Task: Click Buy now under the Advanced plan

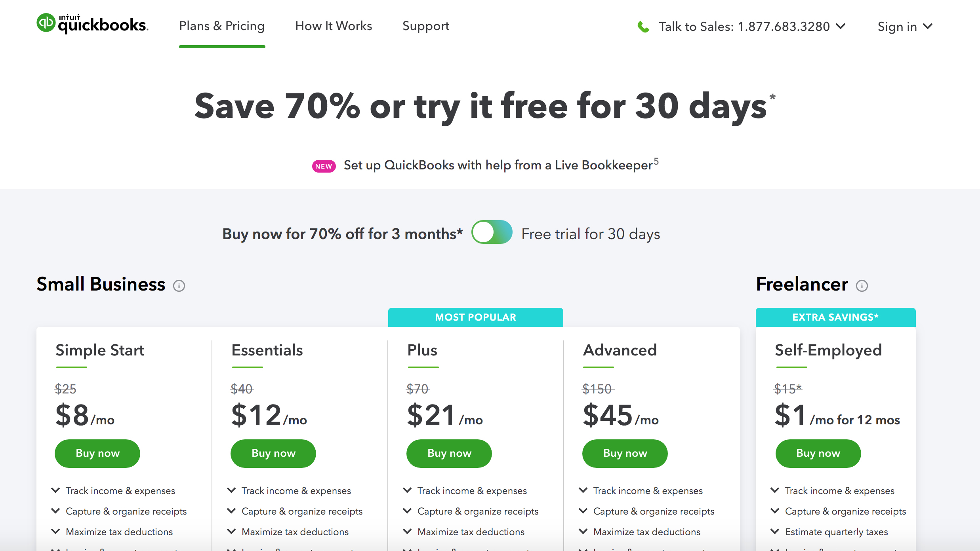Action: click(x=625, y=453)
